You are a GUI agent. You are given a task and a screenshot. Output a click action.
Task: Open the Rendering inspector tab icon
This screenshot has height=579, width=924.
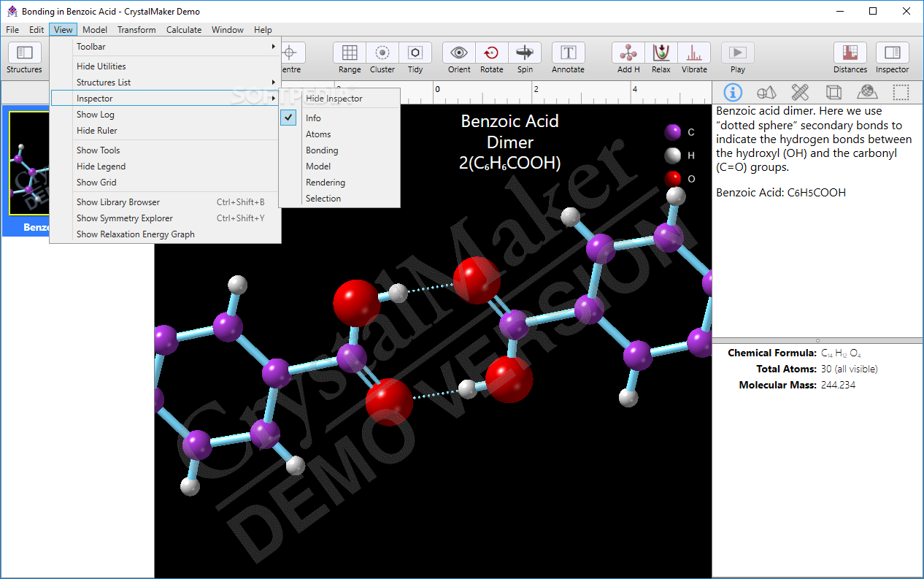click(867, 92)
